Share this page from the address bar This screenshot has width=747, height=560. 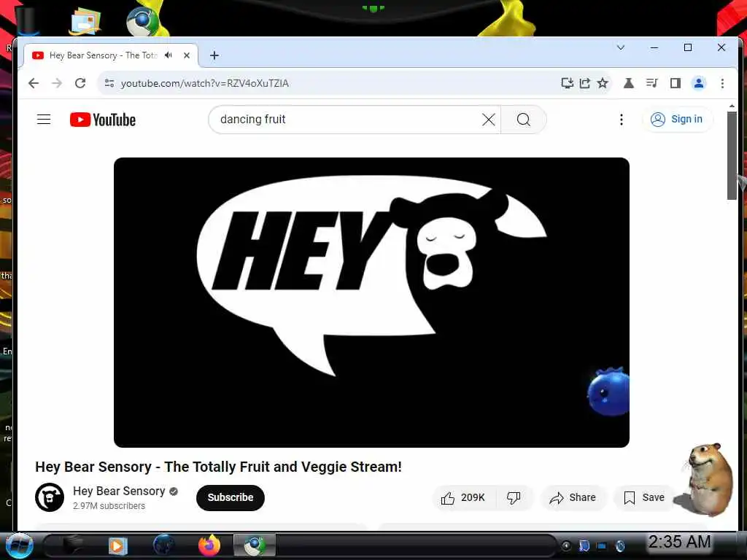584,83
